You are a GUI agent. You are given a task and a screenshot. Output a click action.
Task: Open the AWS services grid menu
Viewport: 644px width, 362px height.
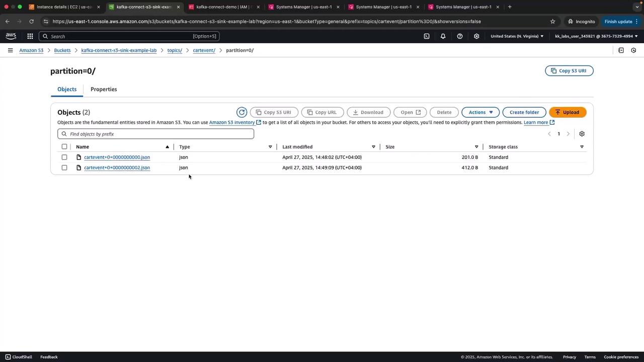(x=30, y=36)
